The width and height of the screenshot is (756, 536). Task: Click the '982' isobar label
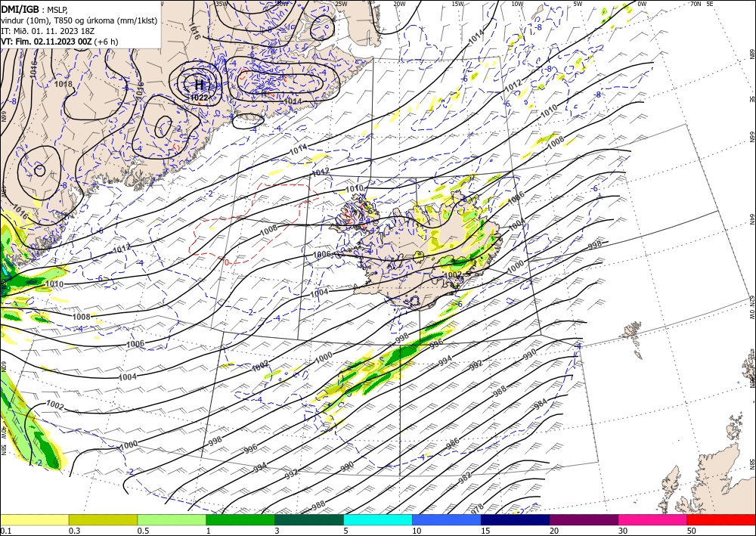(x=465, y=478)
